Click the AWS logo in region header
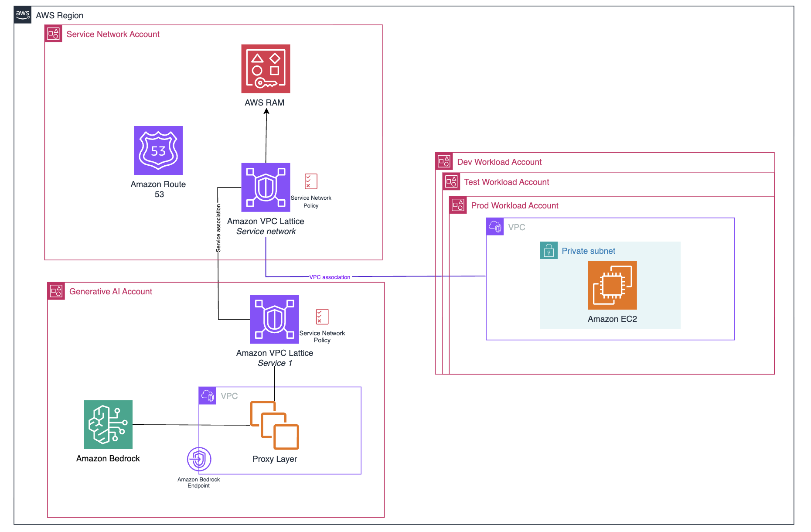This screenshot has height=532, width=811. (23, 15)
